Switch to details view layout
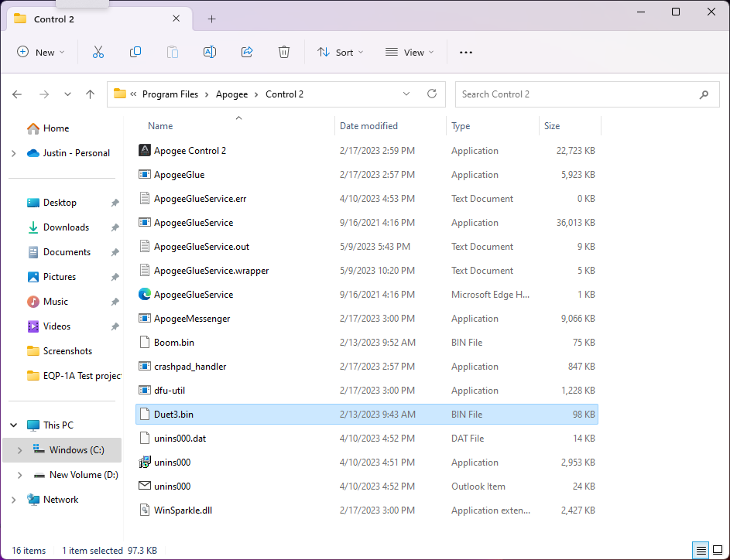This screenshot has height=560, width=730. tap(701, 551)
